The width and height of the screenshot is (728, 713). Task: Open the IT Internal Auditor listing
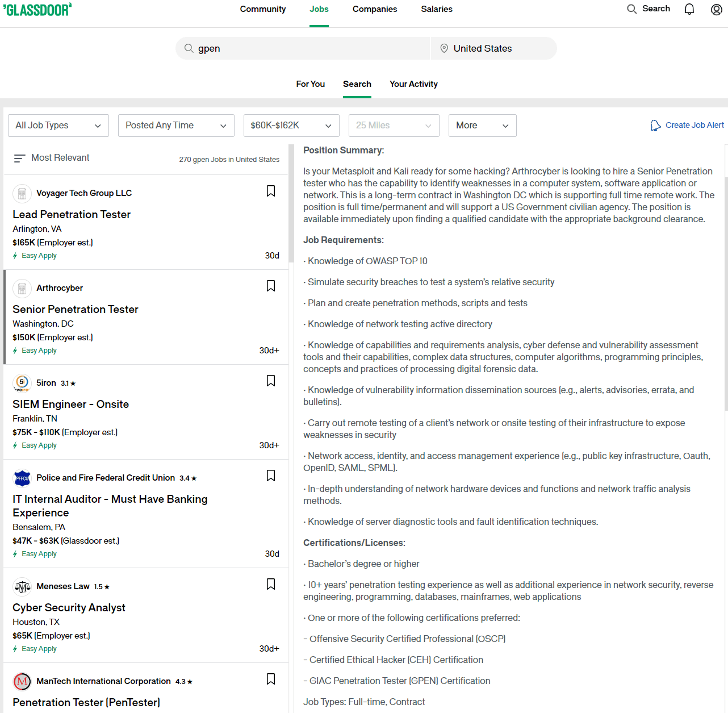pyautogui.click(x=110, y=506)
